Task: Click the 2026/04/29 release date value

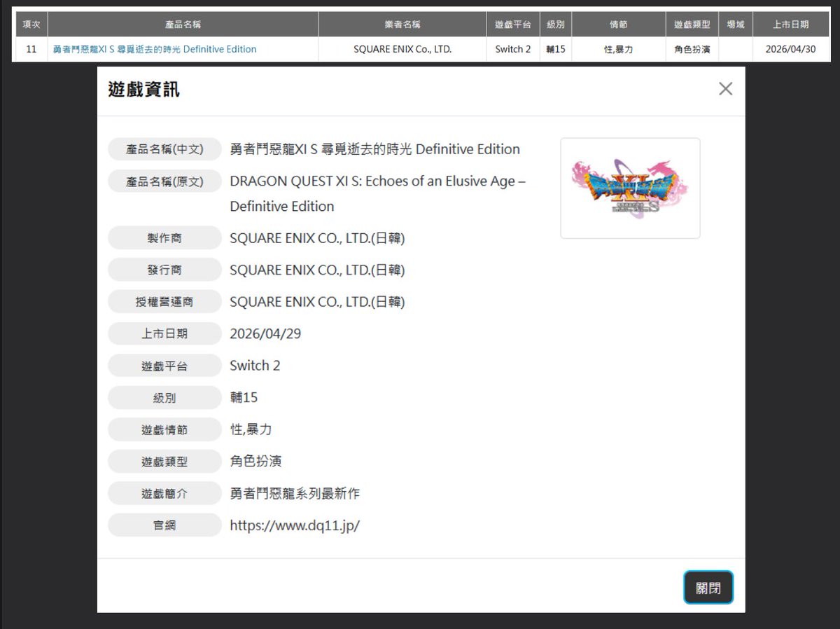Action: [x=265, y=333]
